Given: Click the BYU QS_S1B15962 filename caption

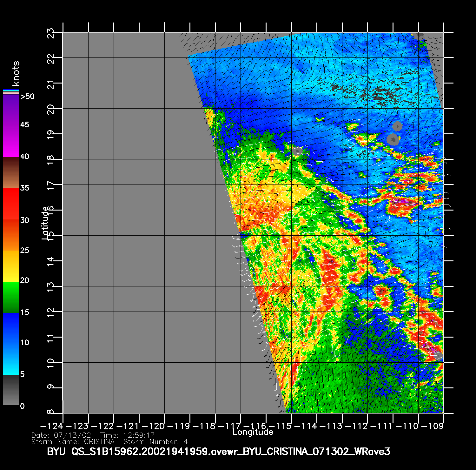Looking at the screenshot, I should pos(218,451).
